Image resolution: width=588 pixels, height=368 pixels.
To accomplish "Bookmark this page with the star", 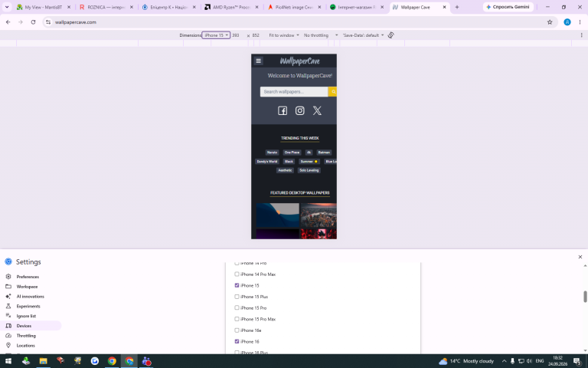I will 550,22.
